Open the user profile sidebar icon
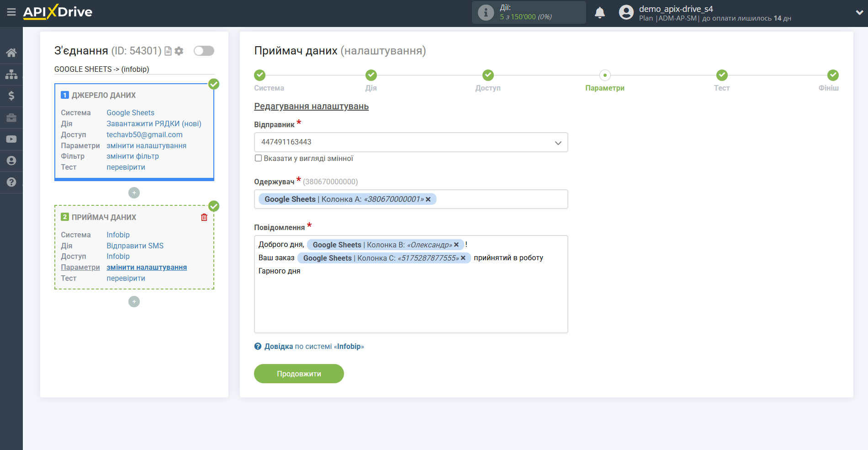 pos(11,161)
